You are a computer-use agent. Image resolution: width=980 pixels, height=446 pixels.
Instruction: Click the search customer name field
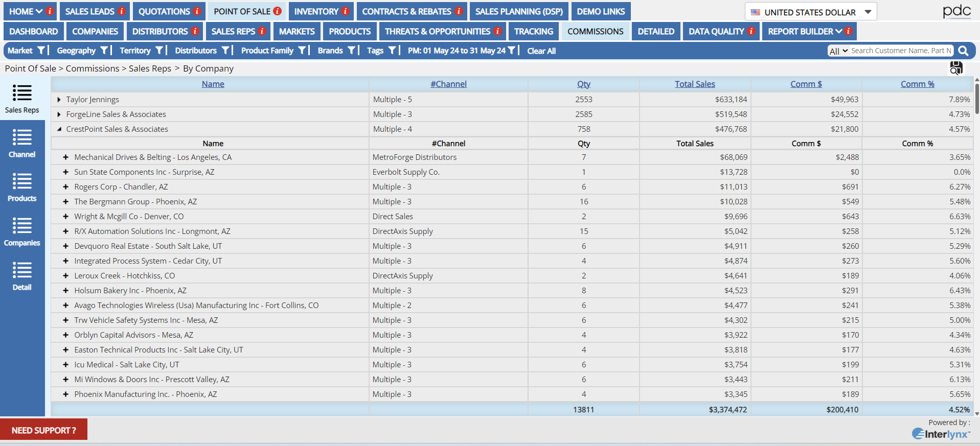click(901, 51)
